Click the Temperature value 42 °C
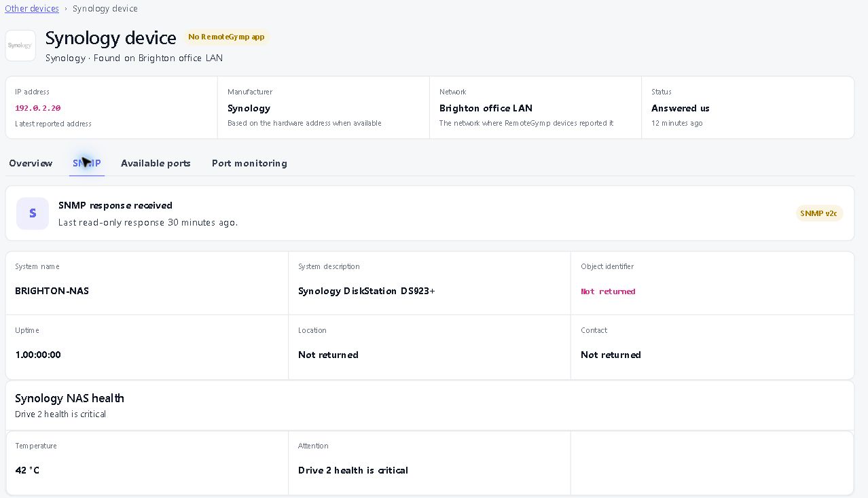Screen dimensions: 868x498 pos(27,470)
